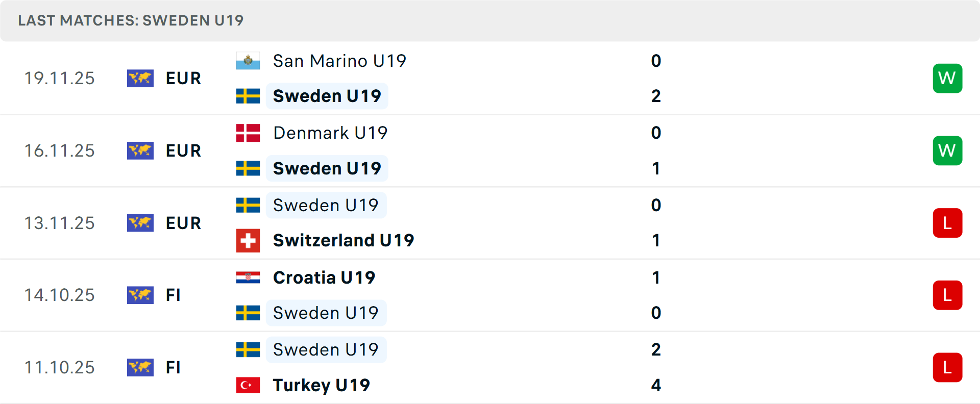Select the FI label for 11.10.25 match

(173, 368)
